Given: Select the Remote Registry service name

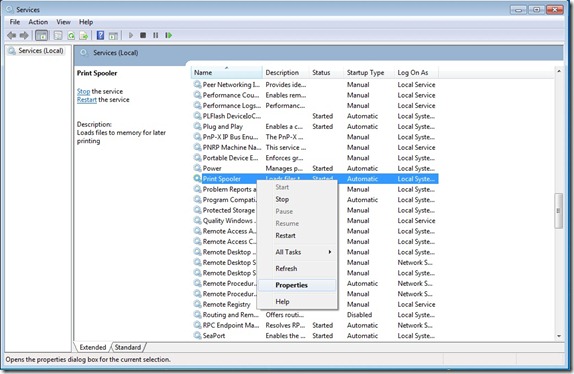Looking at the screenshot, I should tap(226, 304).
